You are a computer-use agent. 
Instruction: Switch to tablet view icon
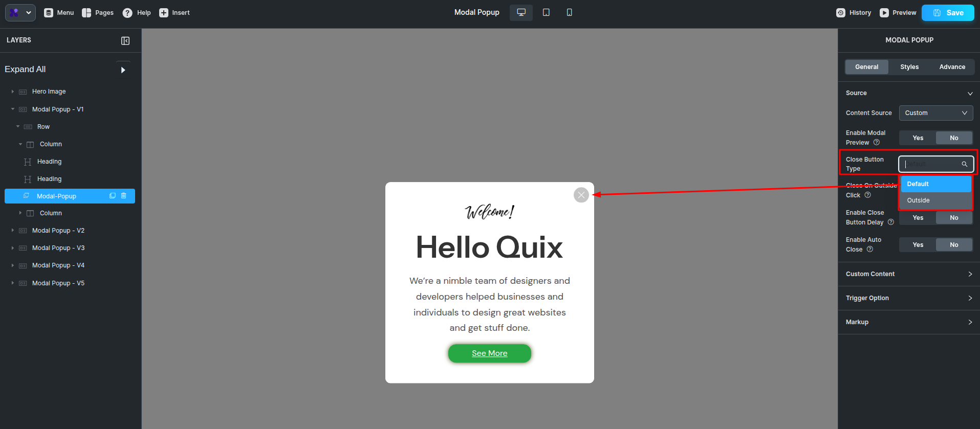pos(546,12)
